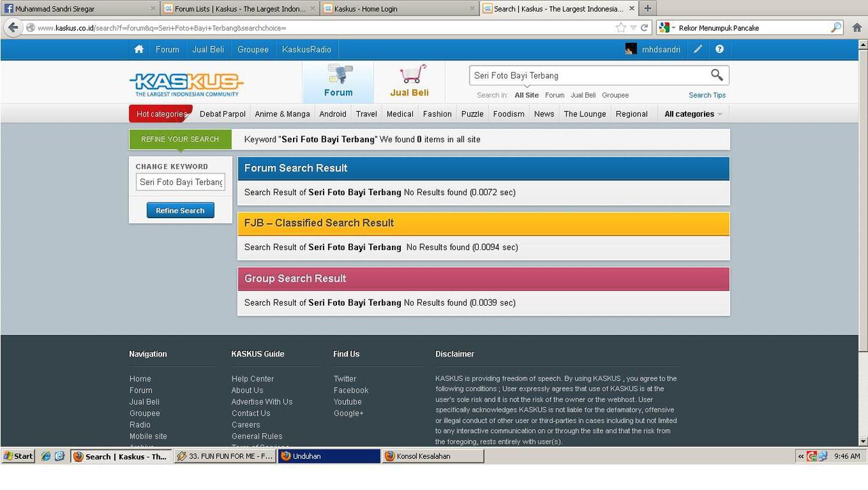This screenshot has height=490, width=868.
Task: Select the Hot categories label
Action: [x=161, y=114]
